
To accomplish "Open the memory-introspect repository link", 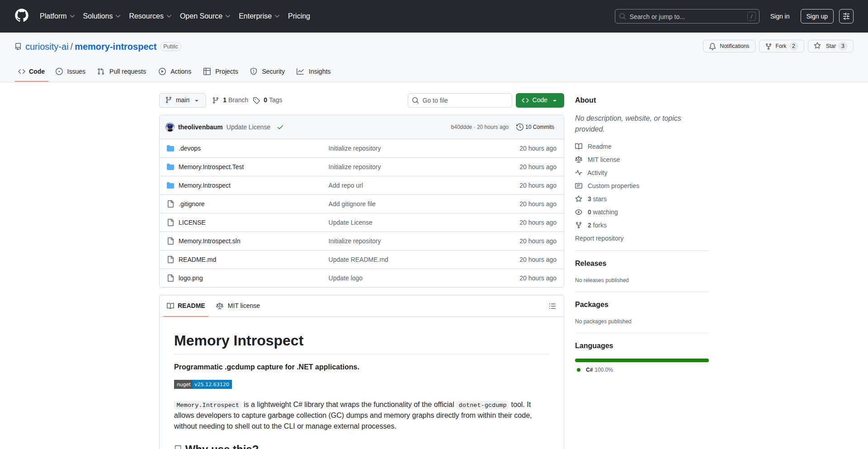I will tap(116, 47).
